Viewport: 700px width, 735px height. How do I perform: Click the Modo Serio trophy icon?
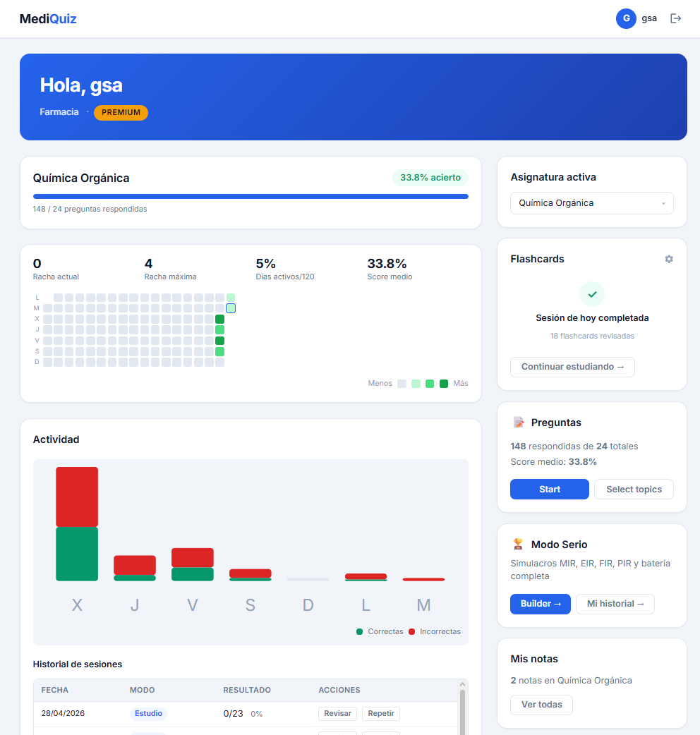[517, 544]
